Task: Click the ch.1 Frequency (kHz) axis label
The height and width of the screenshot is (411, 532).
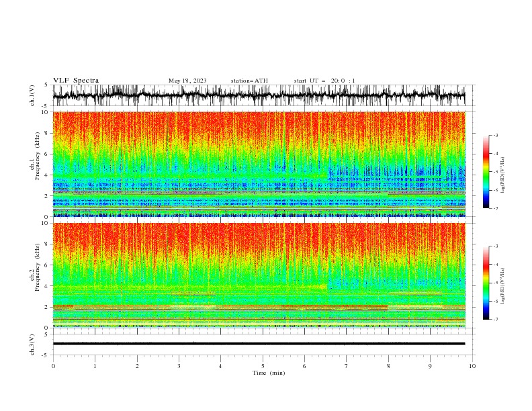Action: [x=35, y=156]
